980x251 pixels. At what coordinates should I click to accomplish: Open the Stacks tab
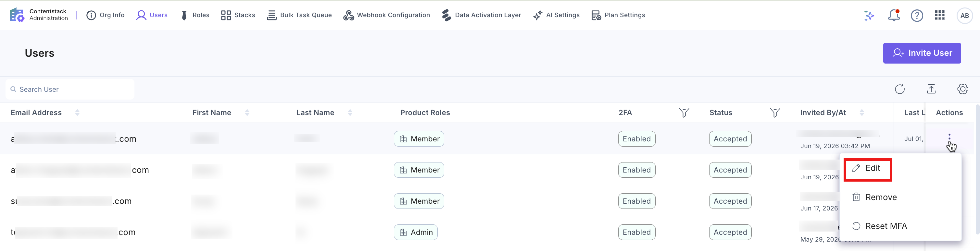(238, 15)
